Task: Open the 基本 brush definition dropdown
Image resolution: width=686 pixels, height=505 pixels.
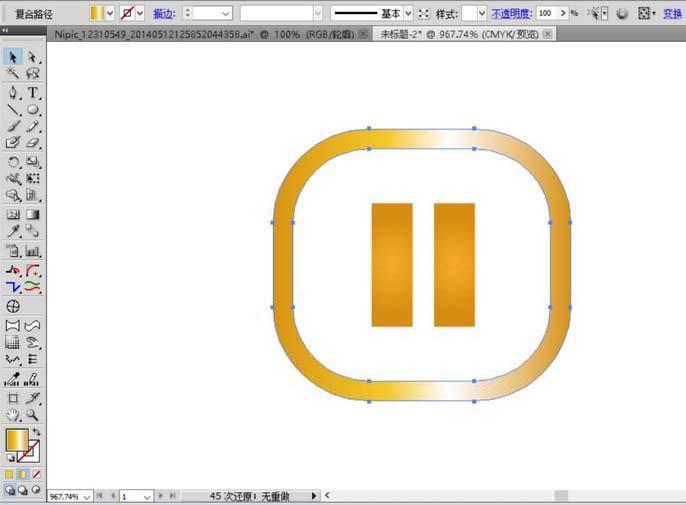Action: coord(408,14)
